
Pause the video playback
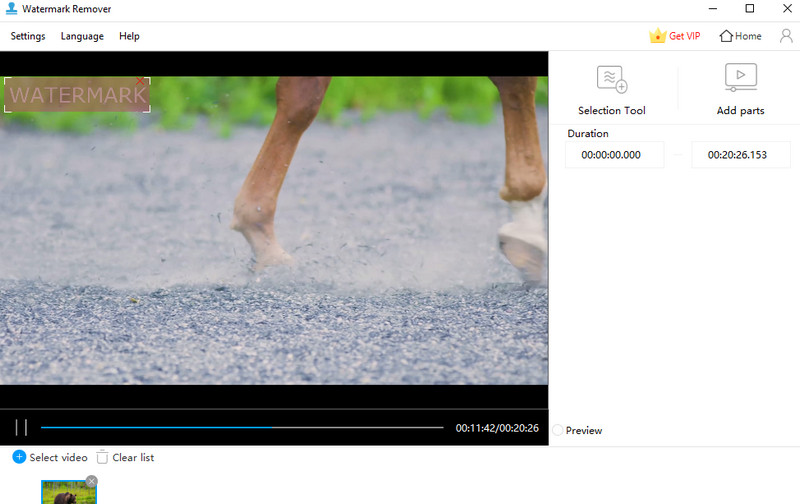click(x=21, y=428)
